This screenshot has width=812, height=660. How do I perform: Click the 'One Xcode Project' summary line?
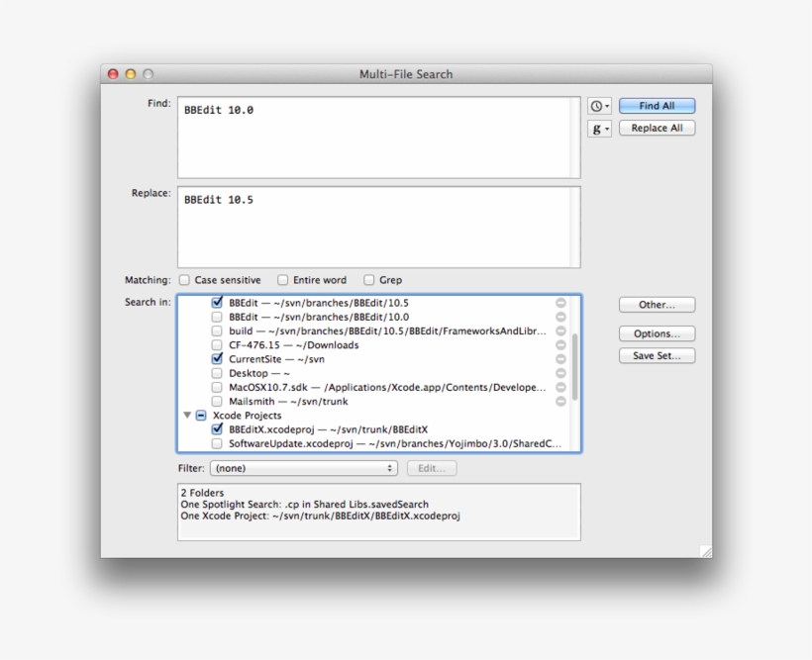320,517
